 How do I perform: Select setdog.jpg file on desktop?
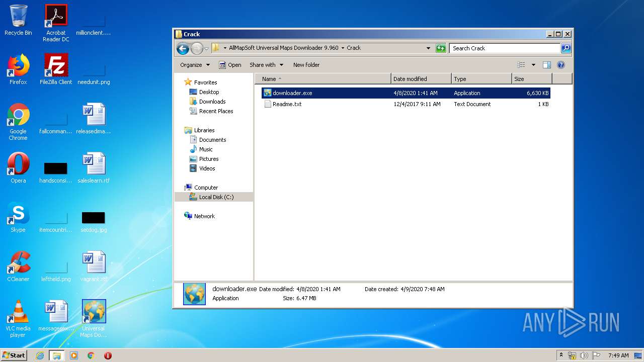tap(94, 221)
